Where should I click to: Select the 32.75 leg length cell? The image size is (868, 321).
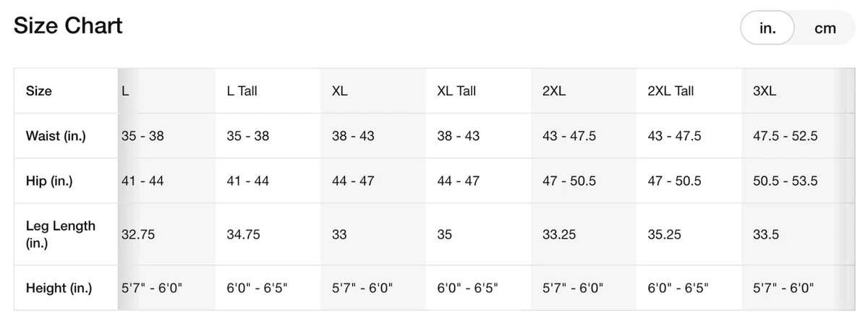click(x=138, y=234)
